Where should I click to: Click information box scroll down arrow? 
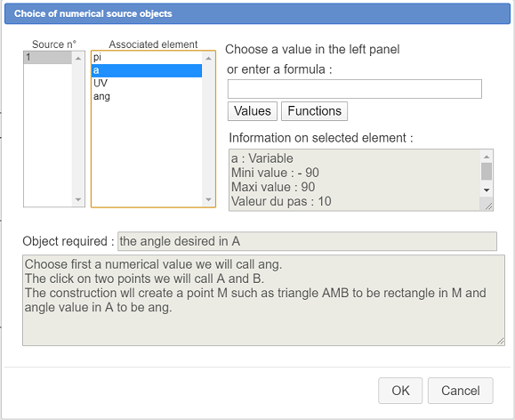(x=487, y=190)
